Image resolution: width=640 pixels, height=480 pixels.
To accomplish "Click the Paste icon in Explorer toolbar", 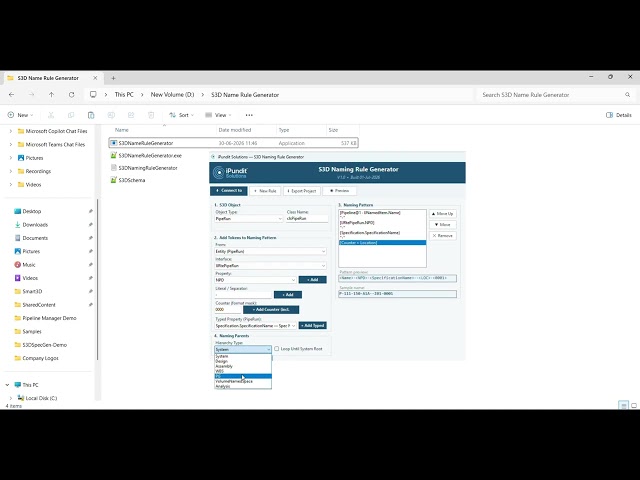I will [x=91, y=115].
